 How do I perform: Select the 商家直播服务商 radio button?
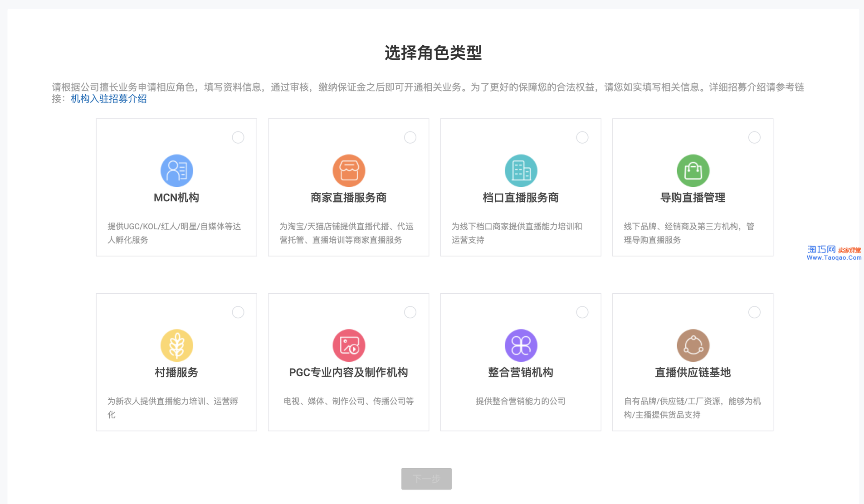point(410,137)
